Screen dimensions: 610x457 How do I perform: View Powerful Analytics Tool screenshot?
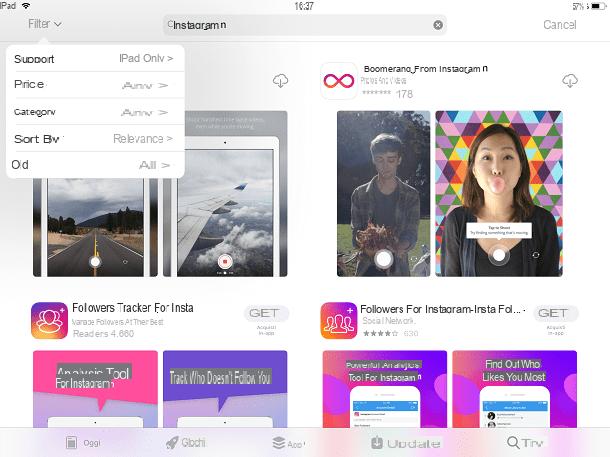[385, 389]
